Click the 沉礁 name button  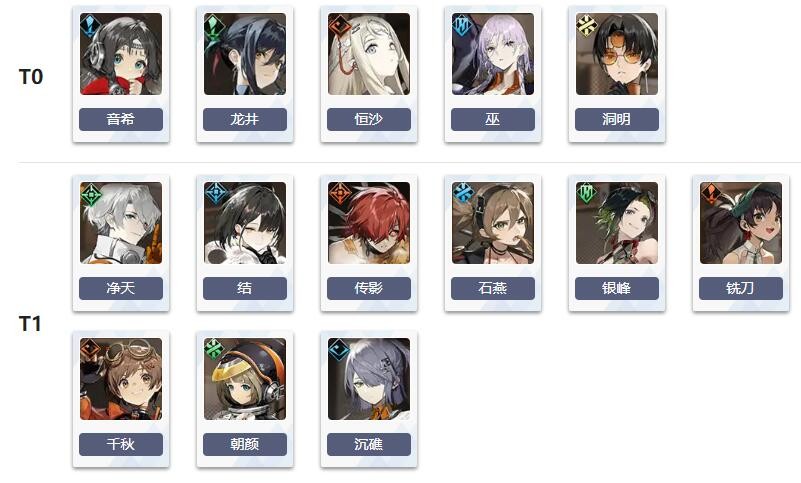(x=369, y=444)
